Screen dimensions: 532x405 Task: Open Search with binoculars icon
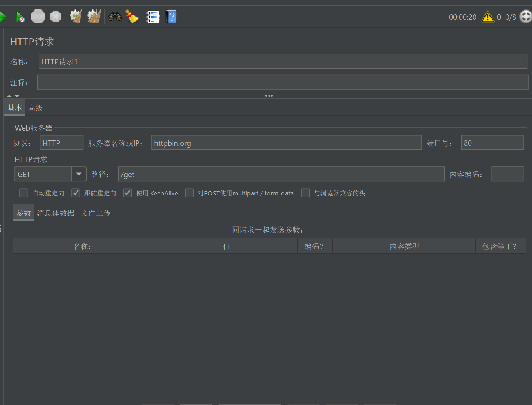tap(115, 17)
